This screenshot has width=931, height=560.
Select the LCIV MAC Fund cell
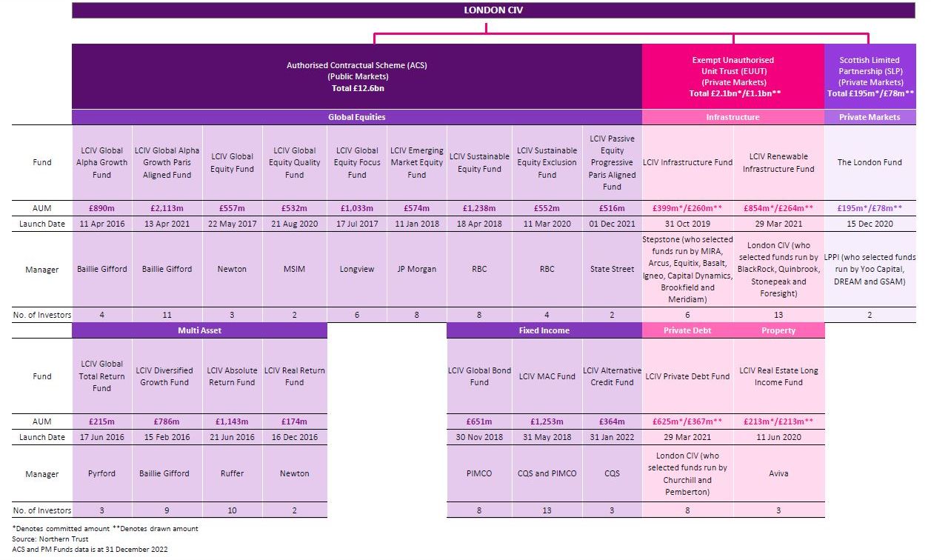[x=547, y=376]
